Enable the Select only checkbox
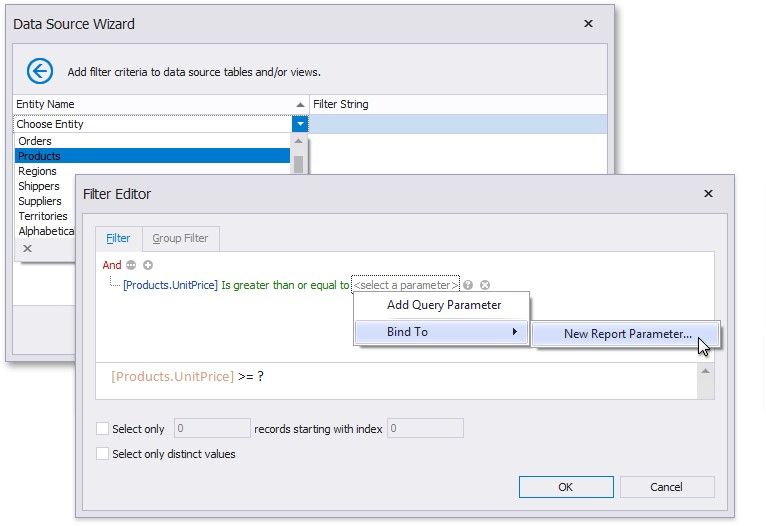Screen dimensions: 766x526 [x=102, y=429]
